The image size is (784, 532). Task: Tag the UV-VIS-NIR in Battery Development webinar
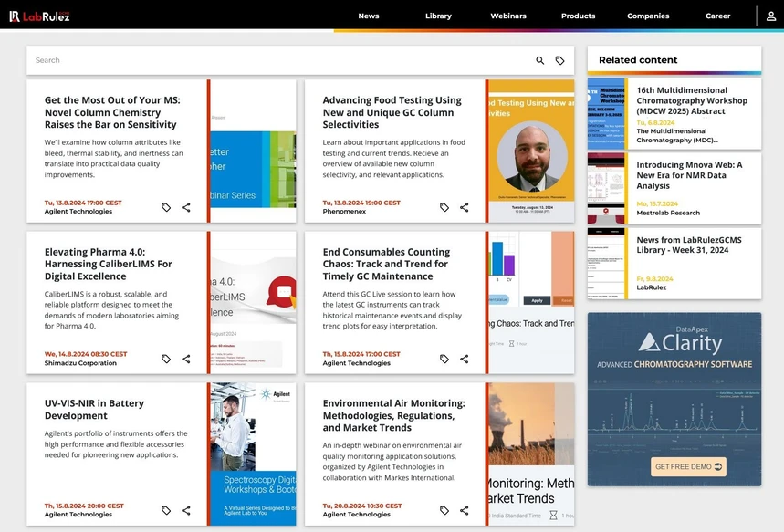click(166, 510)
